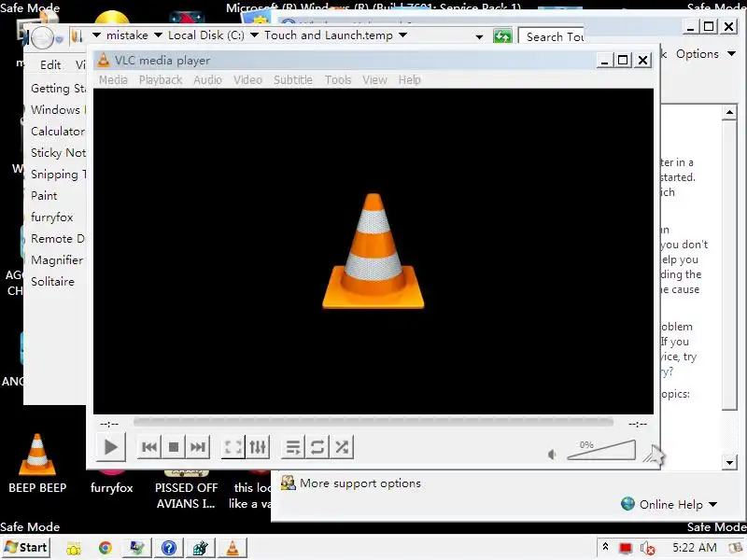Select Magnifier in Start menu list
This screenshot has width=747, height=560.
pos(56,260)
